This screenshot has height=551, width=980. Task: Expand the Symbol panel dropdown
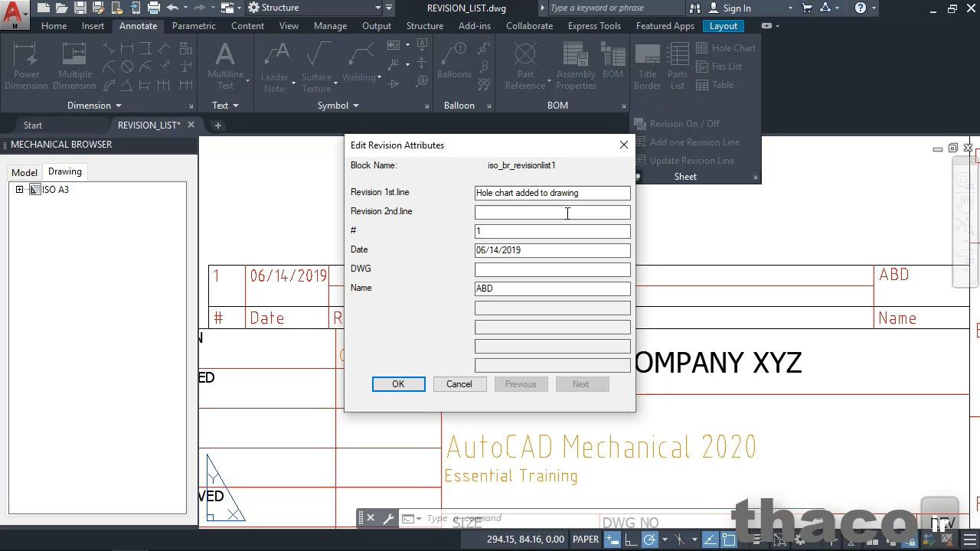(x=338, y=106)
